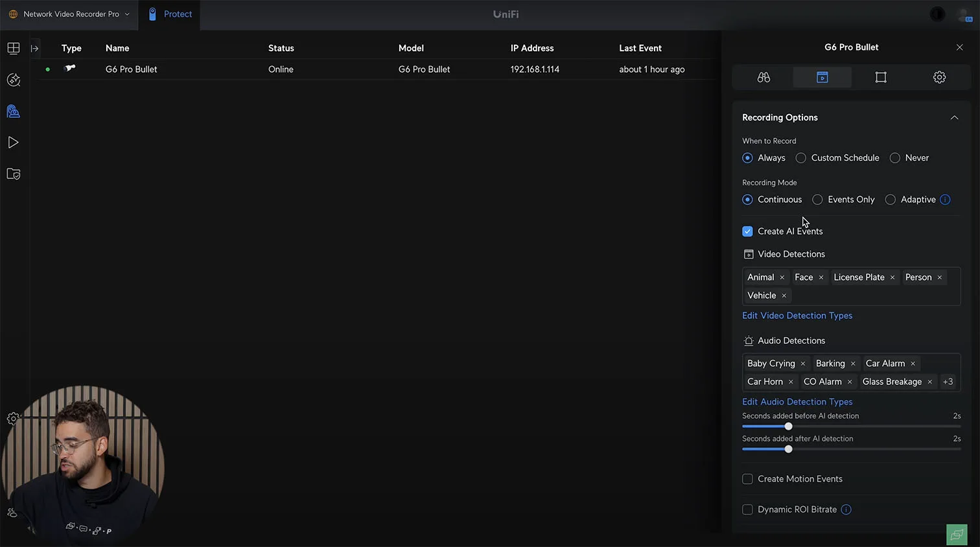
Task: Enable Dynamic ROI Bitrate checkbox
Action: (x=747, y=509)
